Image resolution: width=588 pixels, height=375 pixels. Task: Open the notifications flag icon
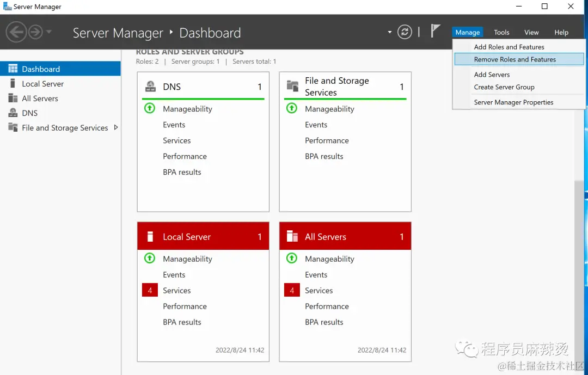pyautogui.click(x=435, y=30)
